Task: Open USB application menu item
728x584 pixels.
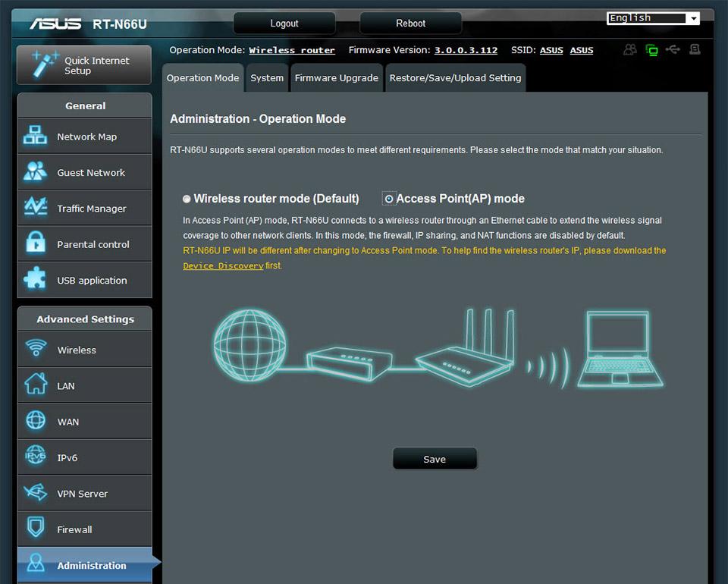Action: pos(85,280)
